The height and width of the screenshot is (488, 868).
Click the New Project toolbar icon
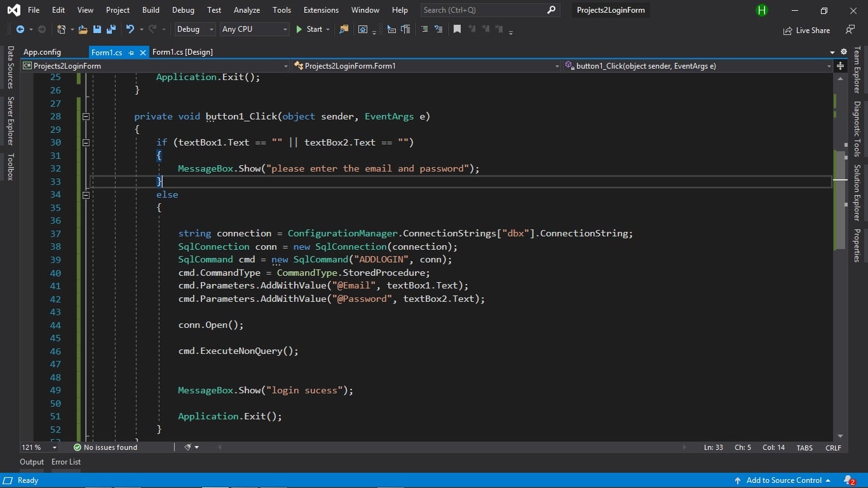(x=61, y=29)
